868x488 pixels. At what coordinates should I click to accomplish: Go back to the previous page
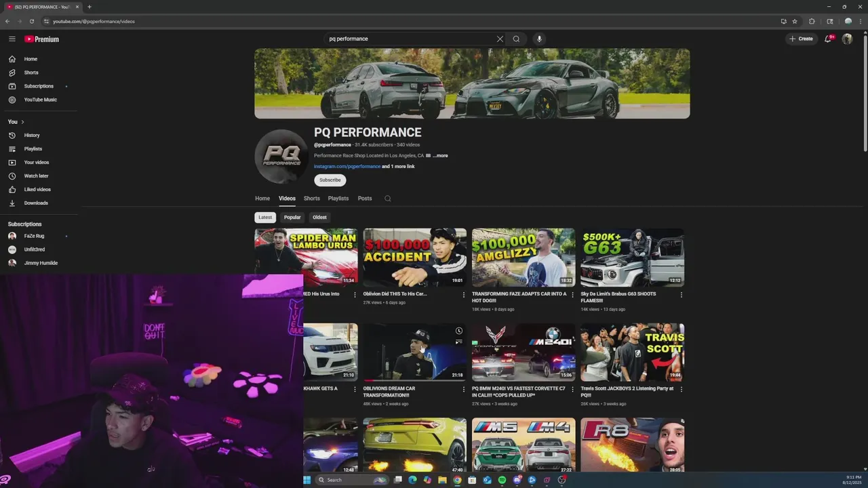tap(7, 21)
